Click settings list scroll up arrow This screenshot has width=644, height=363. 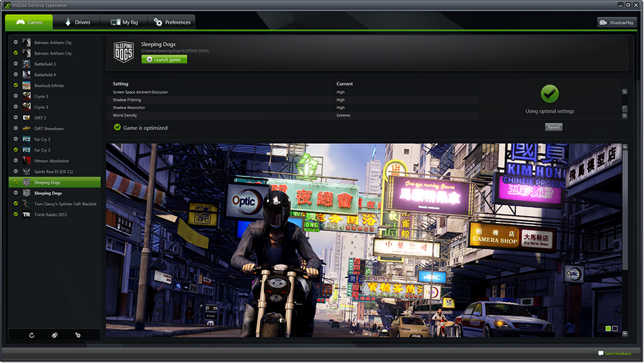[625, 92]
